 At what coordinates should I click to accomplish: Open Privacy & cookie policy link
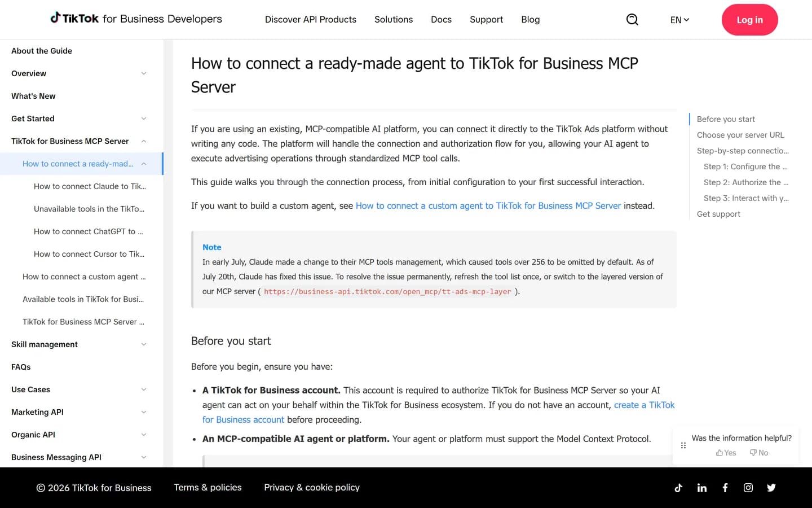coord(312,488)
